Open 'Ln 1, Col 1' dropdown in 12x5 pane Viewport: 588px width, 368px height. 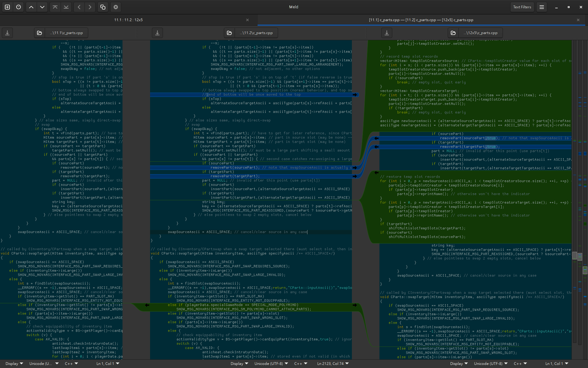tap(557, 364)
